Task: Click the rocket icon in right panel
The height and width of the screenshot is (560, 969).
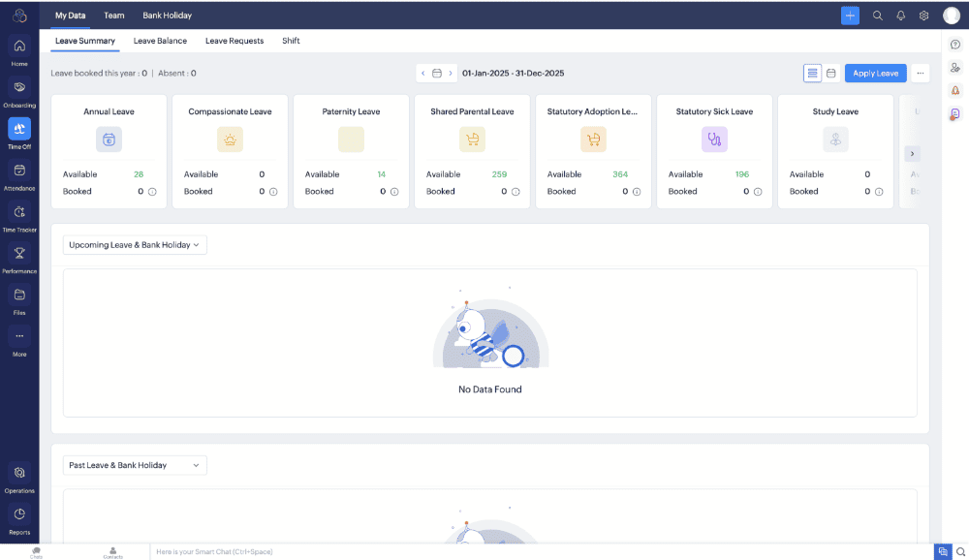Action: coord(955,91)
